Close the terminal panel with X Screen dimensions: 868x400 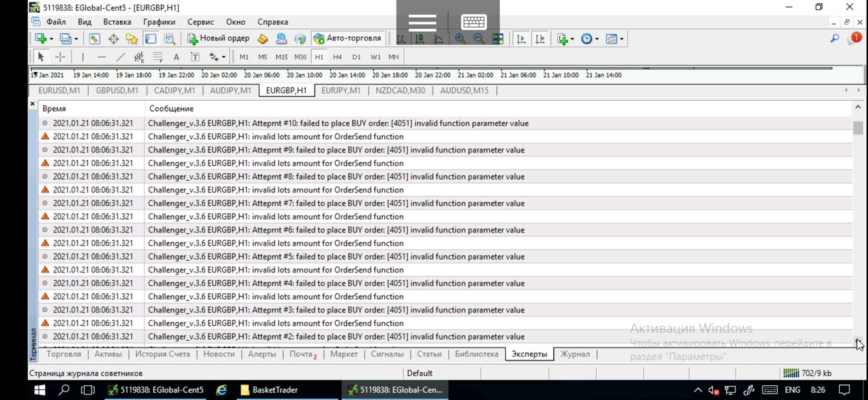pyautogui.click(x=32, y=104)
